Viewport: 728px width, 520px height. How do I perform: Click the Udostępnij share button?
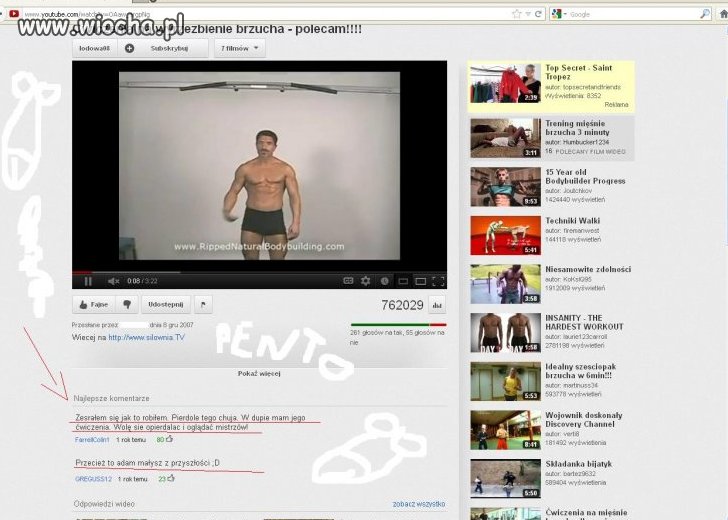[166, 305]
